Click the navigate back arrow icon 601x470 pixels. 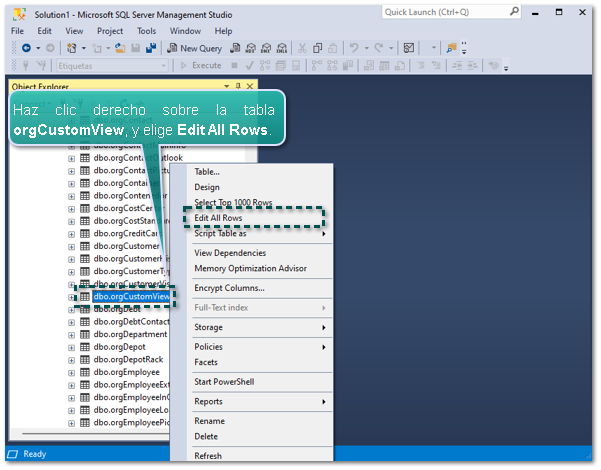click(24, 48)
